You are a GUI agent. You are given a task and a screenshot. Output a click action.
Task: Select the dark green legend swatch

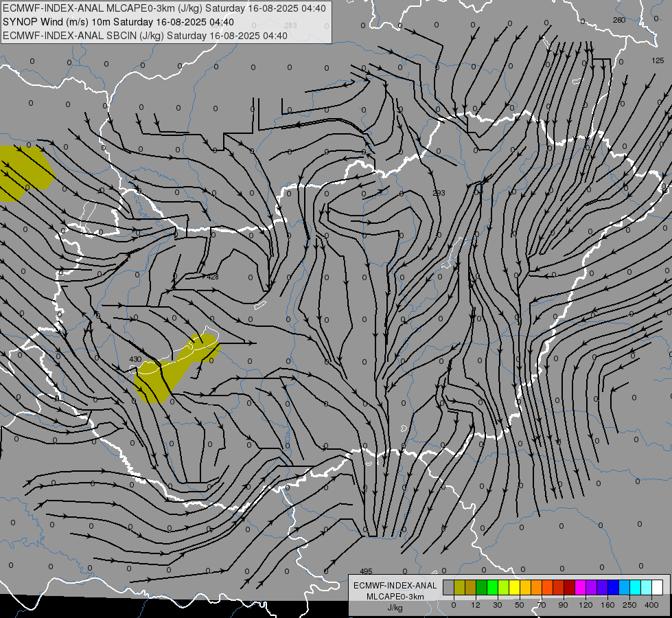pyautogui.click(x=482, y=587)
